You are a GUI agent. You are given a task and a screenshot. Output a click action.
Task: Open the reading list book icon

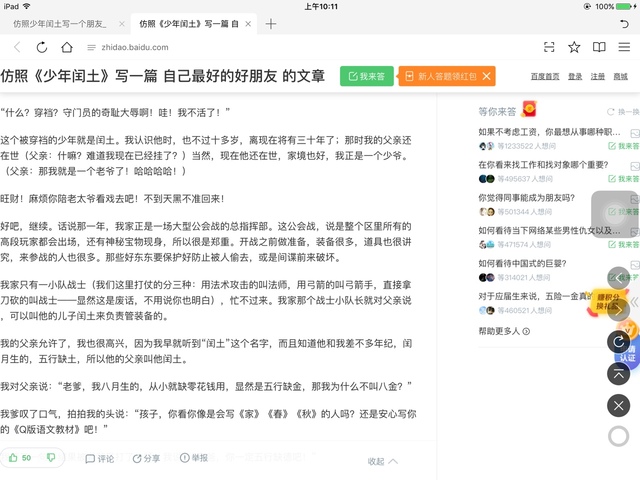point(599,47)
